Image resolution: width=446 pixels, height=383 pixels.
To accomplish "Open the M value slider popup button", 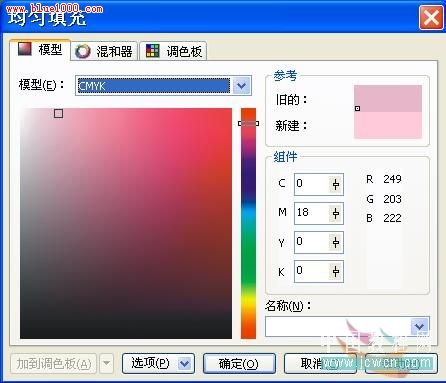I will [336, 213].
